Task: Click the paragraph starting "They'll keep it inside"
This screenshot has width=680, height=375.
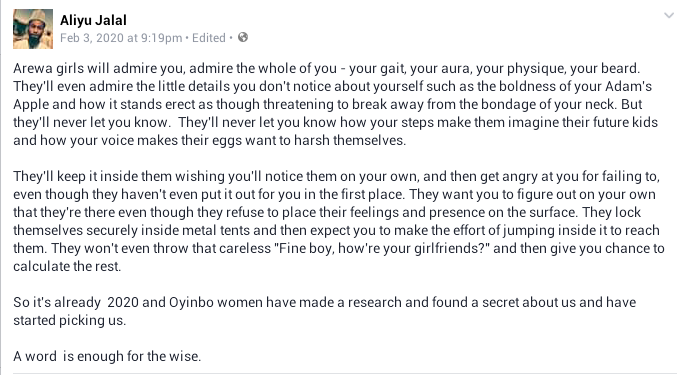Action: click(338, 221)
